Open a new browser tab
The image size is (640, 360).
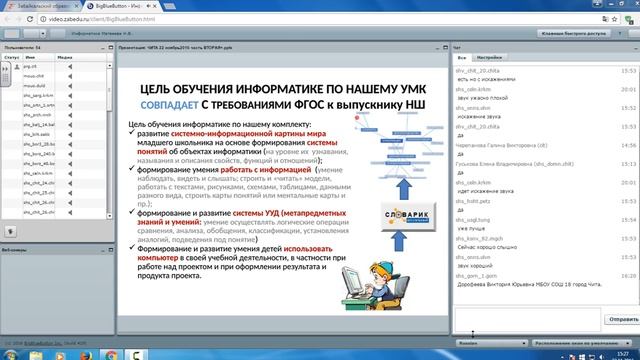(169, 6)
